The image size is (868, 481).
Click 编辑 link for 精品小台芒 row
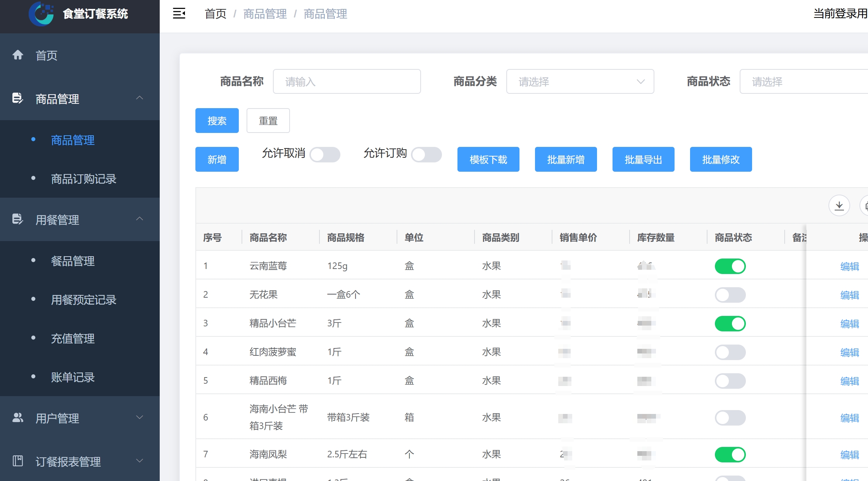pos(849,324)
